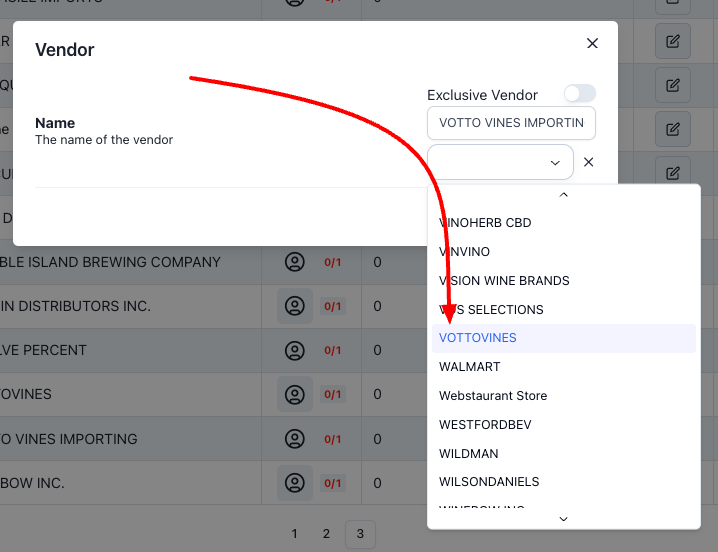Open user icon for DISTRIBUTORS INC. row

pyautogui.click(x=295, y=306)
